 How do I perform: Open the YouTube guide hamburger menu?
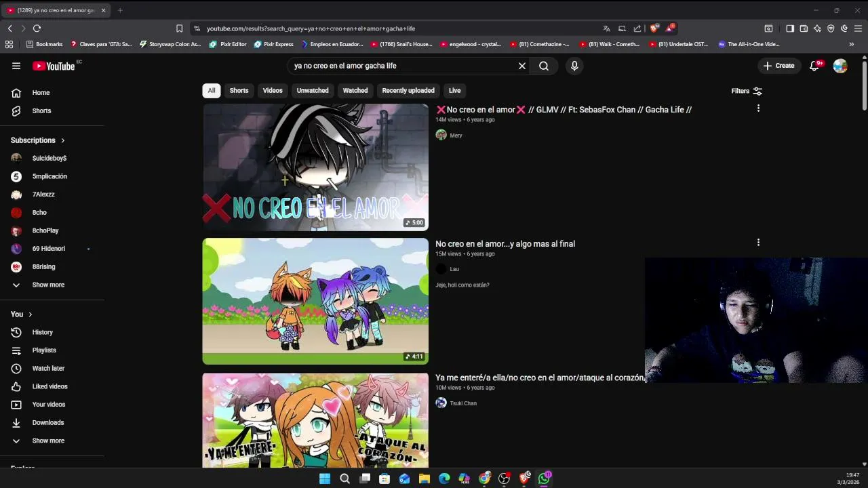[x=16, y=66]
